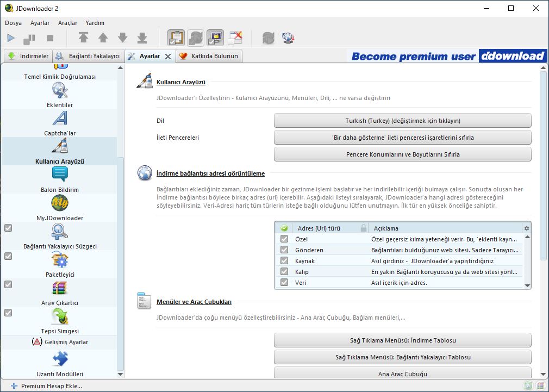Toggle the Tepsi Simgesi extension checkbox

point(8,313)
